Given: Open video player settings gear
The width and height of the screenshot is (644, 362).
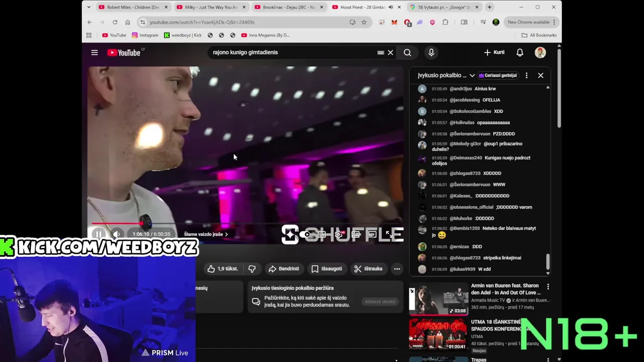Looking at the screenshot, I should 339,234.
